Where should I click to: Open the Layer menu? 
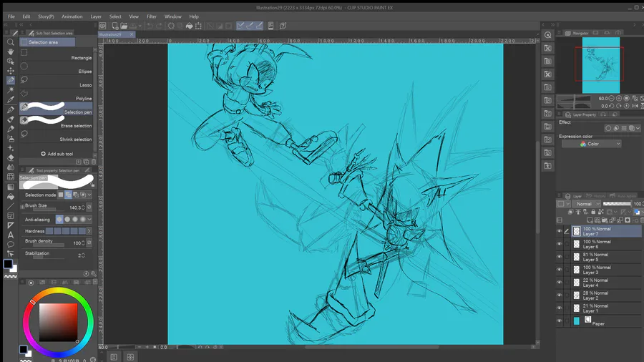coord(96,17)
